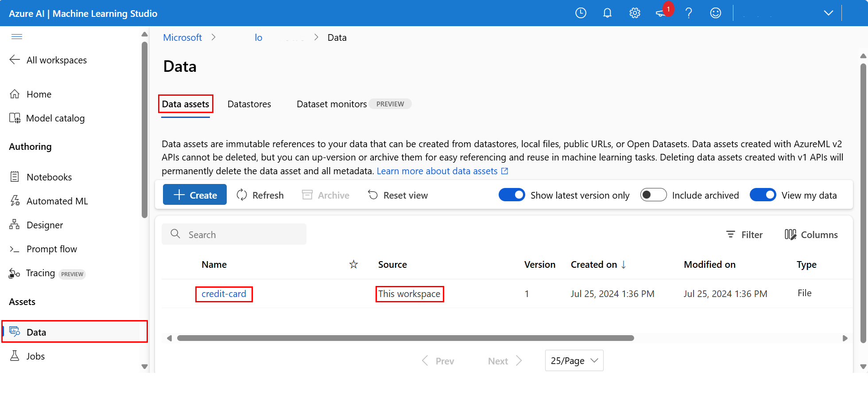Screen dimensions: 868x399
Task: Click the horizontal table scrollbar
Action: click(x=405, y=338)
